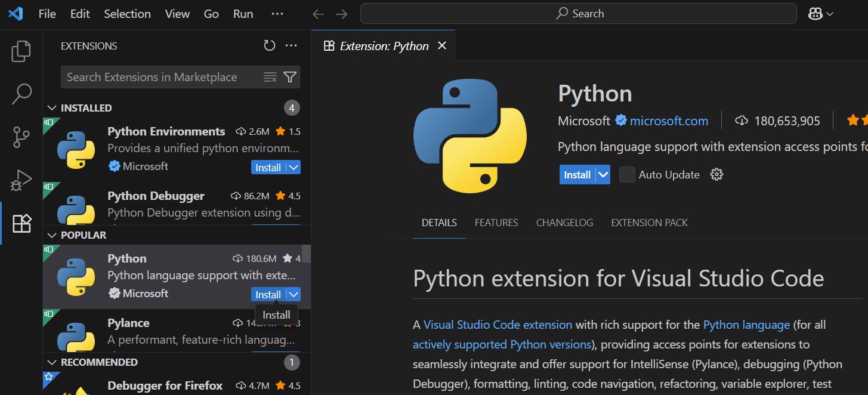868x395 pixels.
Task: Click the installed count badge showing 4
Action: [x=292, y=108]
